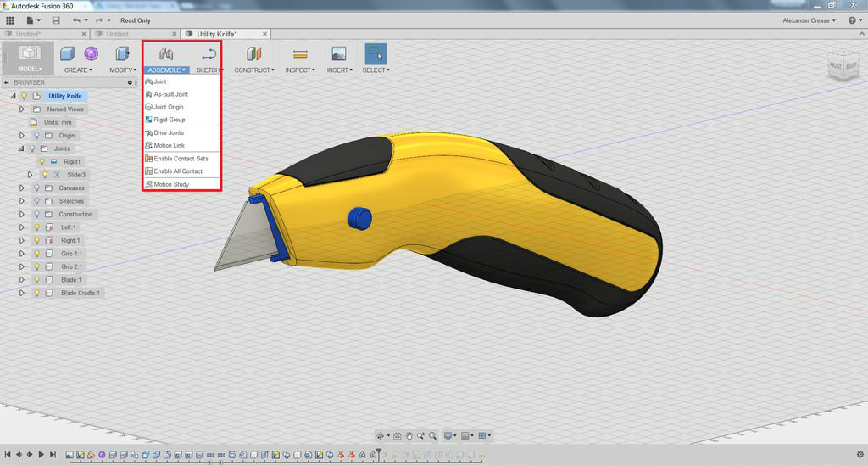Screen dimensions: 868x465
Task: Switch to the Utility Knife tab
Action: click(x=217, y=34)
